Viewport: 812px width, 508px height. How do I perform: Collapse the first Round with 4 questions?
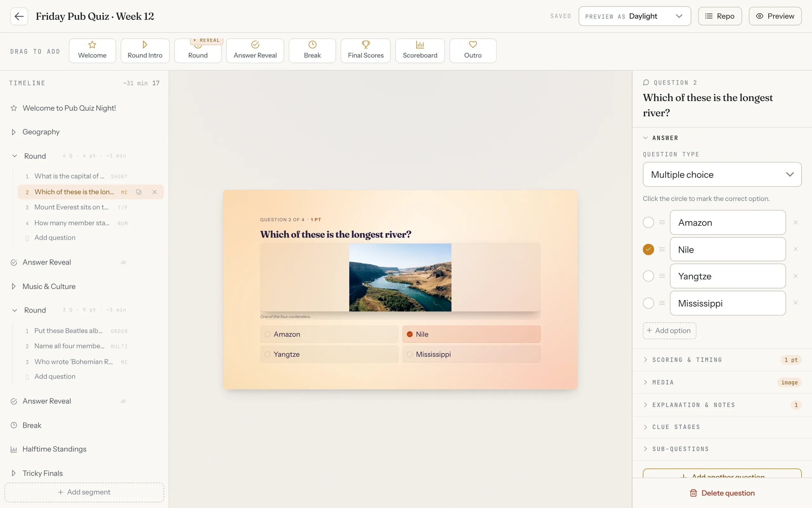[x=14, y=156]
